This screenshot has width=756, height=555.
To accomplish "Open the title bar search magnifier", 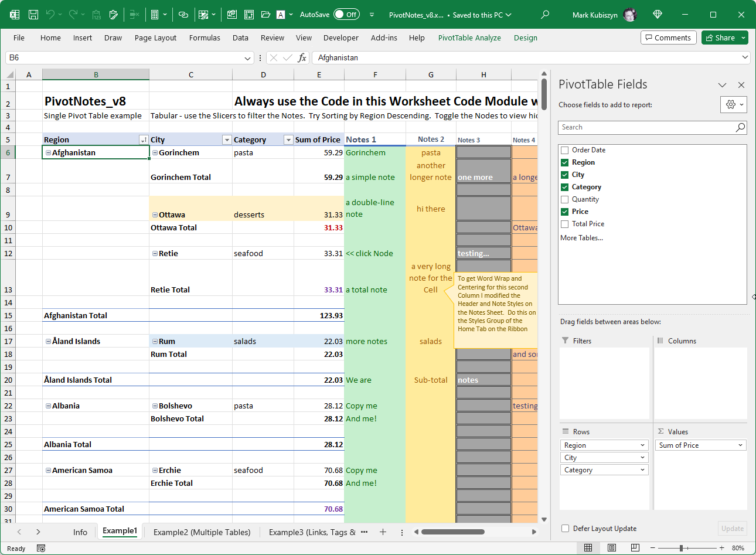I will [545, 15].
